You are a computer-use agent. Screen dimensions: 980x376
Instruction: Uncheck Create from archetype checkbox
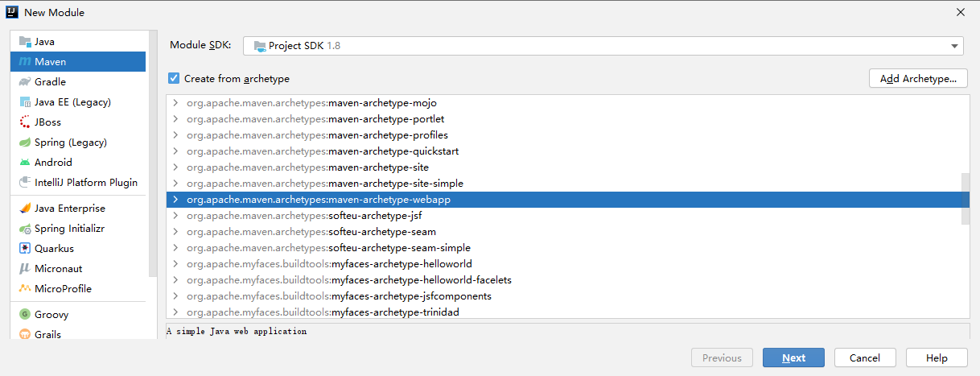(174, 79)
